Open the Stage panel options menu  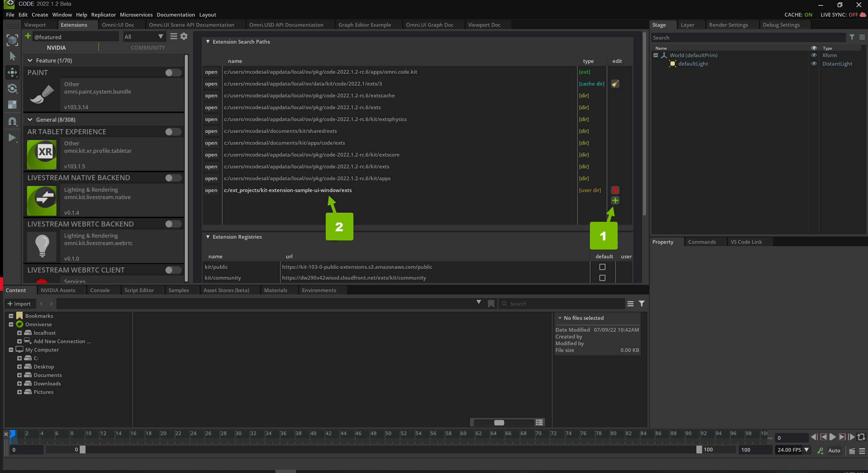[x=862, y=38]
